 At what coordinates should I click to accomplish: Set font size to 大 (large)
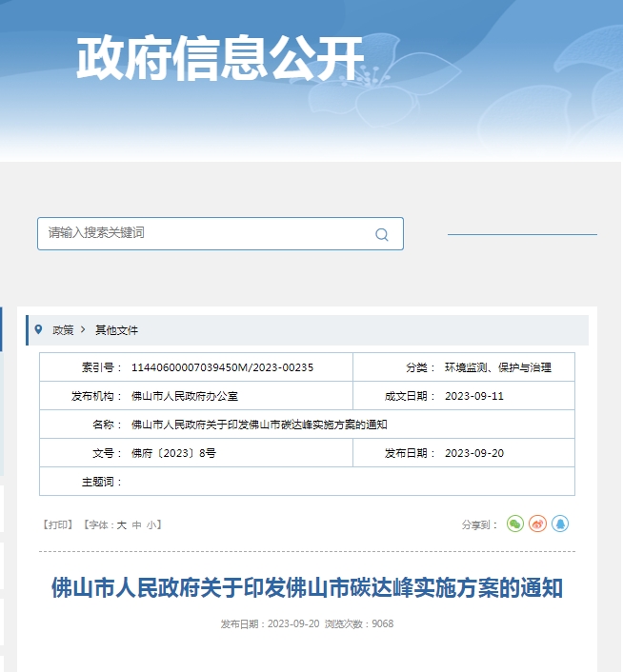click(x=122, y=524)
